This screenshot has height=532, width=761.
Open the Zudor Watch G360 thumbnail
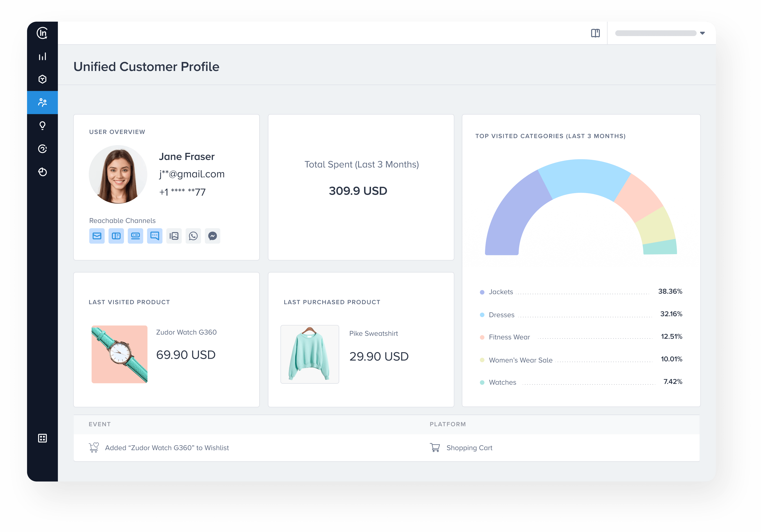(x=119, y=354)
